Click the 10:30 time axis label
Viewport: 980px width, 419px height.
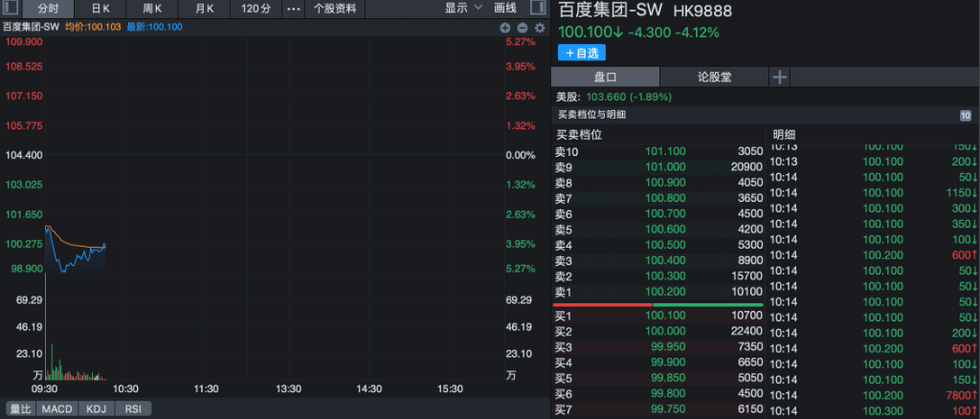[x=125, y=388]
